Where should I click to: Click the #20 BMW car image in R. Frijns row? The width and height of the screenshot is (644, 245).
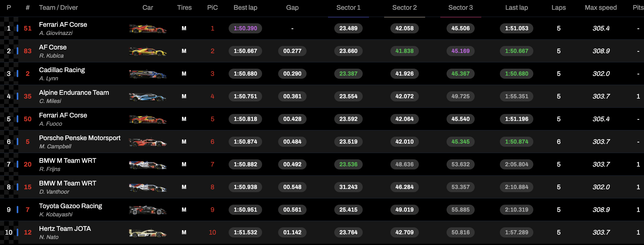click(148, 165)
